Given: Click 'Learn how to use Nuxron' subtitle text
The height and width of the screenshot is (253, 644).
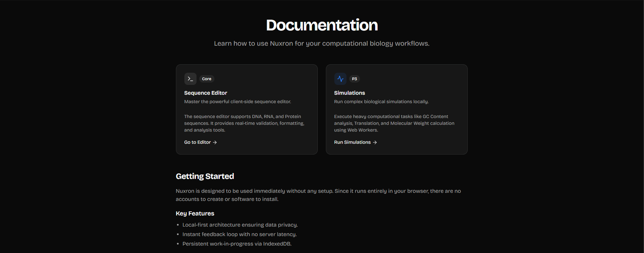Looking at the screenshot, I should pos(322,44).
